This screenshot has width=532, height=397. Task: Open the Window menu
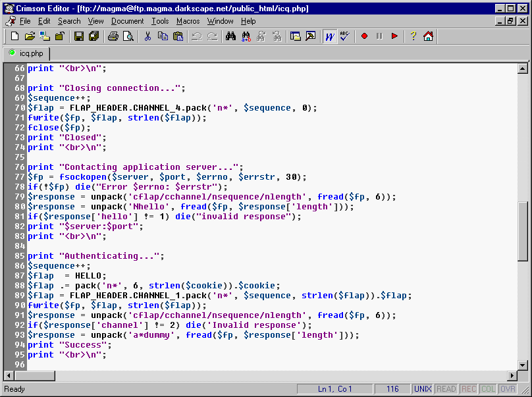coord(220,21)
